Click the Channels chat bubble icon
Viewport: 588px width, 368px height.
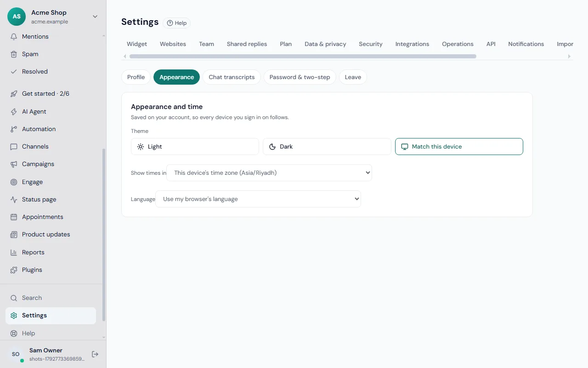click(x=14, y=146)
